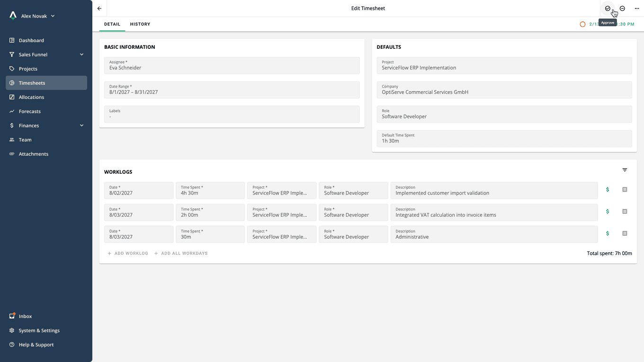The width and height of the screenshot is (644, 362).
Task: Click description 'Integrated VAT calculation into invoice items'
Action: (x=494, y=212)
